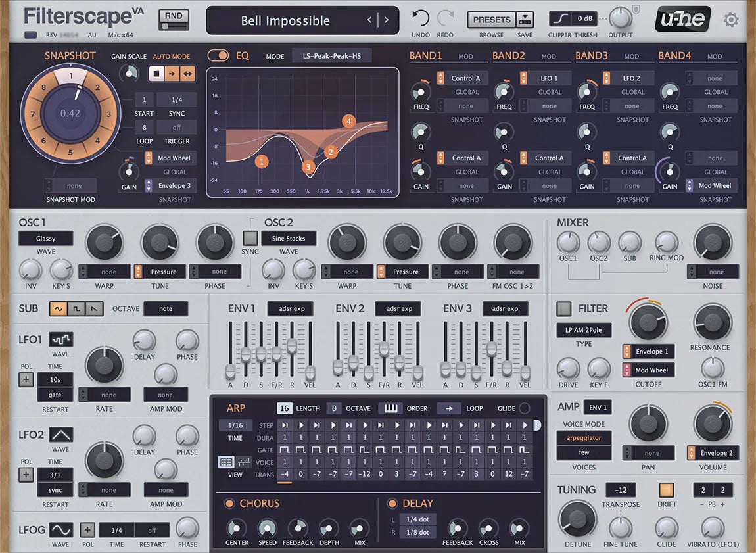Viewport: 756px width, 553px height.
Task: Click the LFOG sine wave icon
Action: click(x=60, y=529)
